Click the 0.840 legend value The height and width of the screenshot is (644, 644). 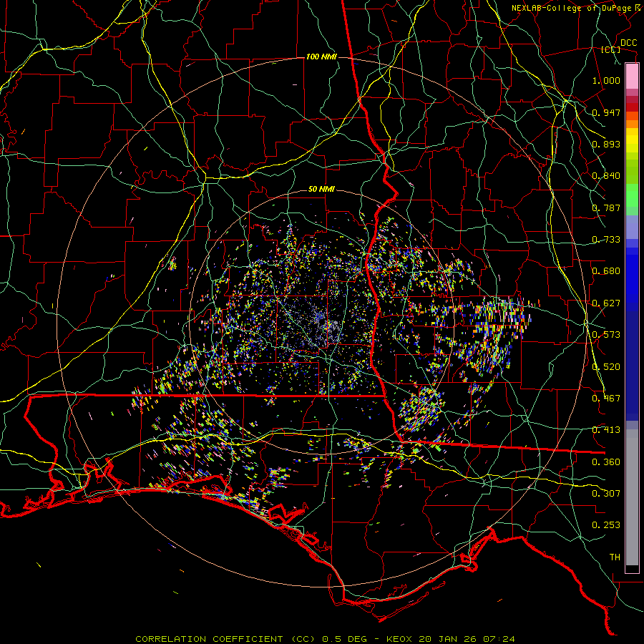point(606,176)
